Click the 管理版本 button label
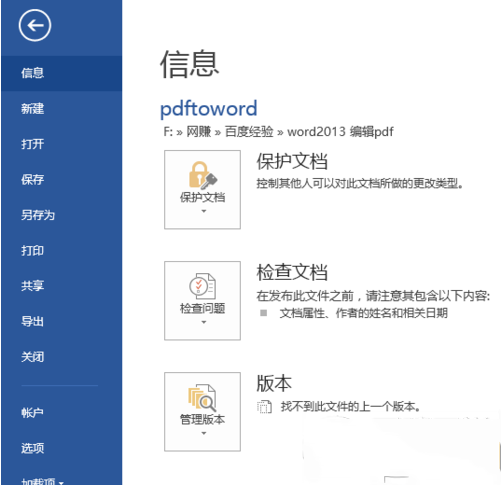The height and width of the screenshot is (485, 501). tap(203, 419)
